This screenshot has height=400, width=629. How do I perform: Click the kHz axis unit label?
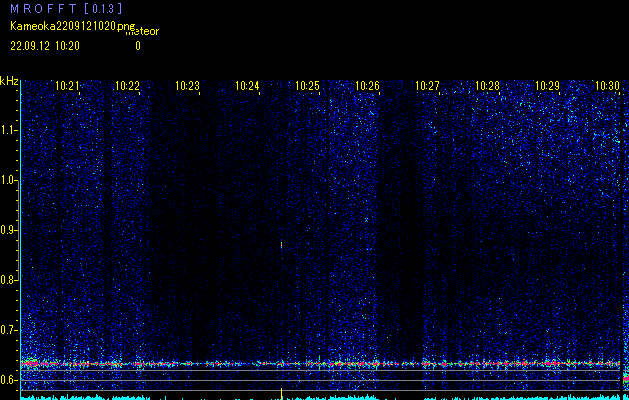pos(9,81)
